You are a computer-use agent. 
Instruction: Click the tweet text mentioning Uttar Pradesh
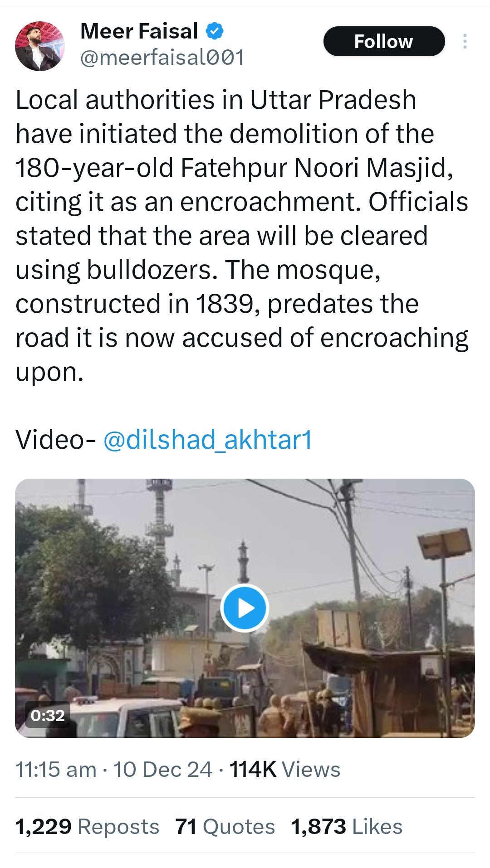click(x=216, y=100)
